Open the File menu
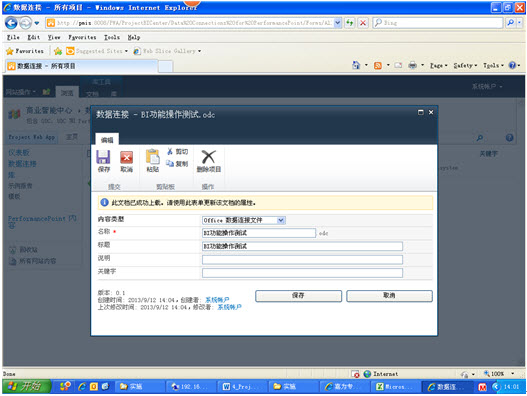The height and width of the screenshot is (396, 527). tap(13, 37)
